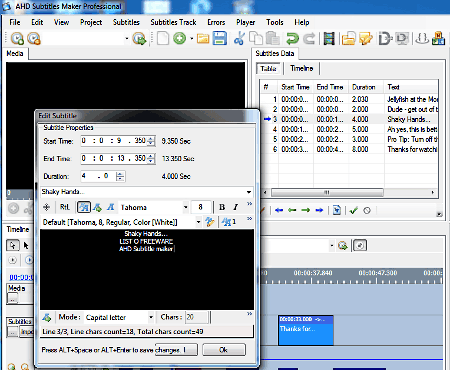This screenshot has height=370, width=450.
Task: Open the Default style dropdown
Action: 198,222
